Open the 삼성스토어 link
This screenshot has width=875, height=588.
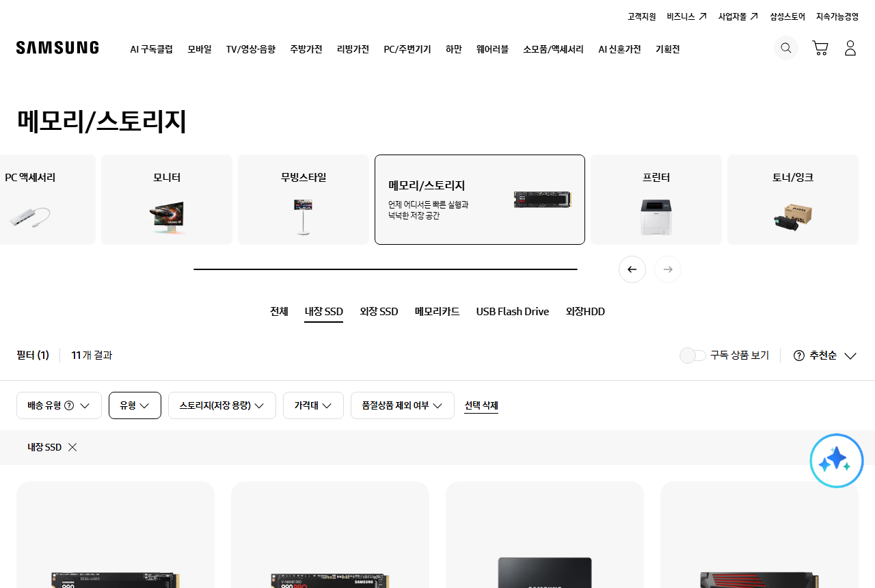click(787, 16)
